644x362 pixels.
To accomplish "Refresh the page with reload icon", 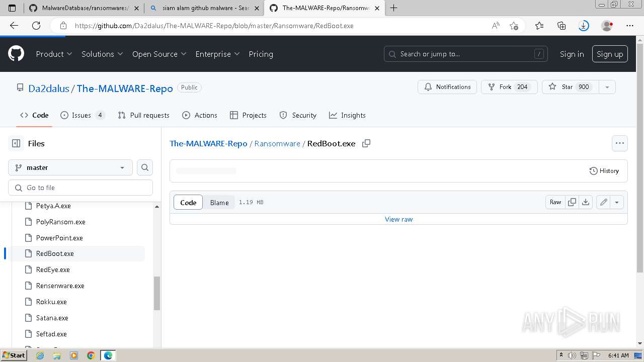I will [x=36, y=26].
